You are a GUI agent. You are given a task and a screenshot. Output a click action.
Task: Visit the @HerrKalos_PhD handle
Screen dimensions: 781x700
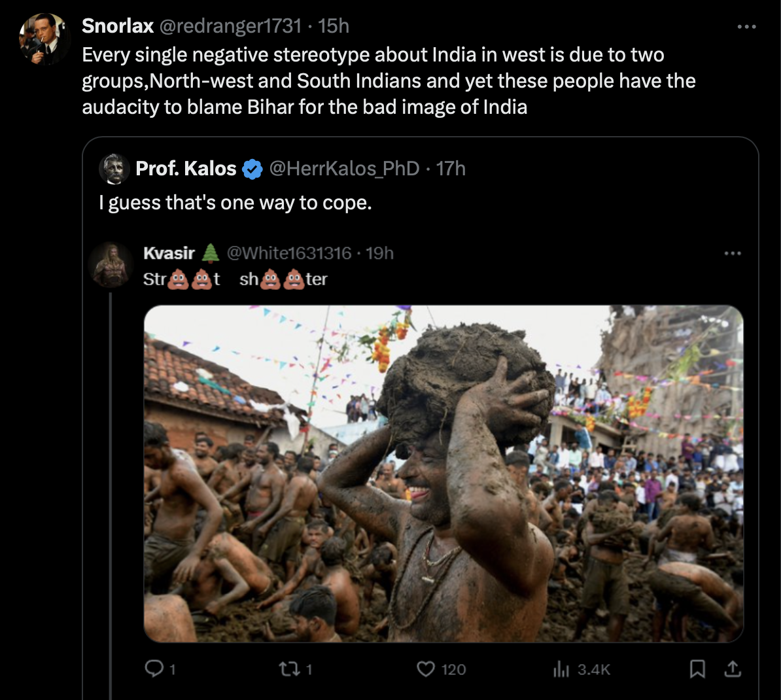pos(344,169)
